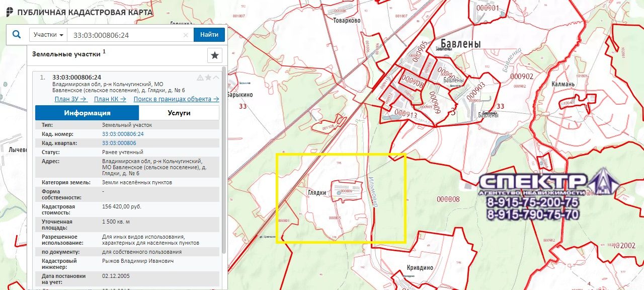This screenshot has height=290, width=644.
Task: Click the magnifying glass search icon
Action: (17, 35)
